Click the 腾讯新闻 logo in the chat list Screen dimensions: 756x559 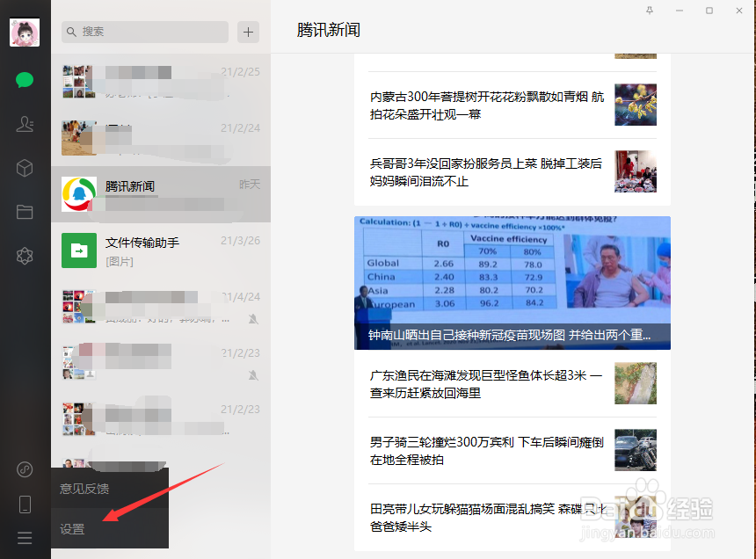79,194
